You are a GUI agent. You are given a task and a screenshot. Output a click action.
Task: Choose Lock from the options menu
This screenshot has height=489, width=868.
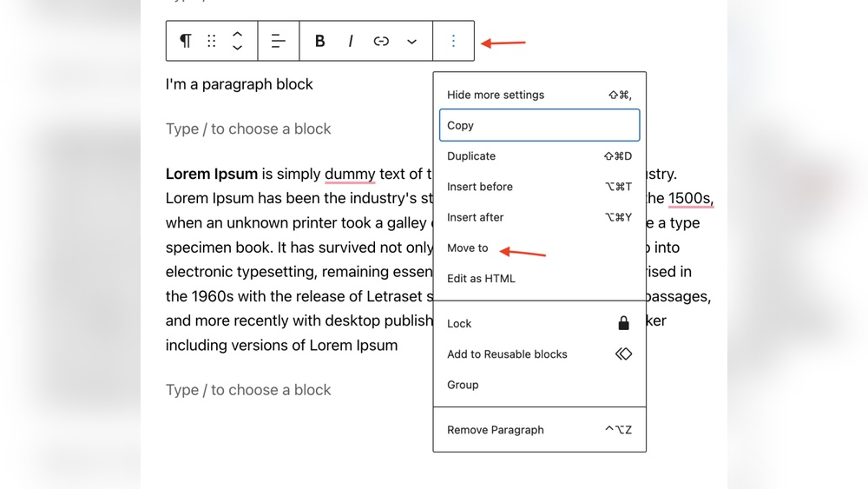(x=539, y=323)
